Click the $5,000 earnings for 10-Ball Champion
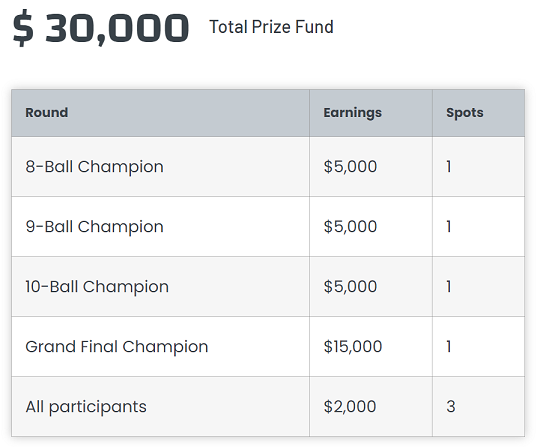The image size is (537, 447). (350, 287)
